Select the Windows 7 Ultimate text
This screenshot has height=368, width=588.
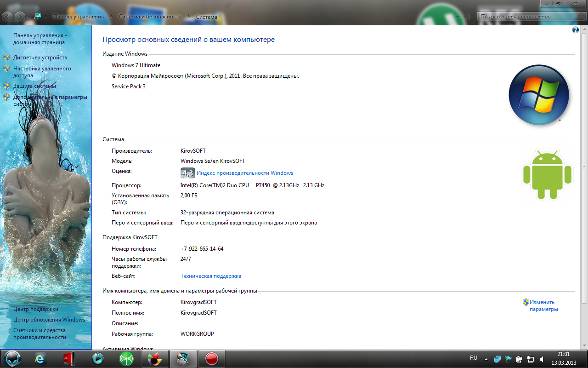(x=136, y=65)
